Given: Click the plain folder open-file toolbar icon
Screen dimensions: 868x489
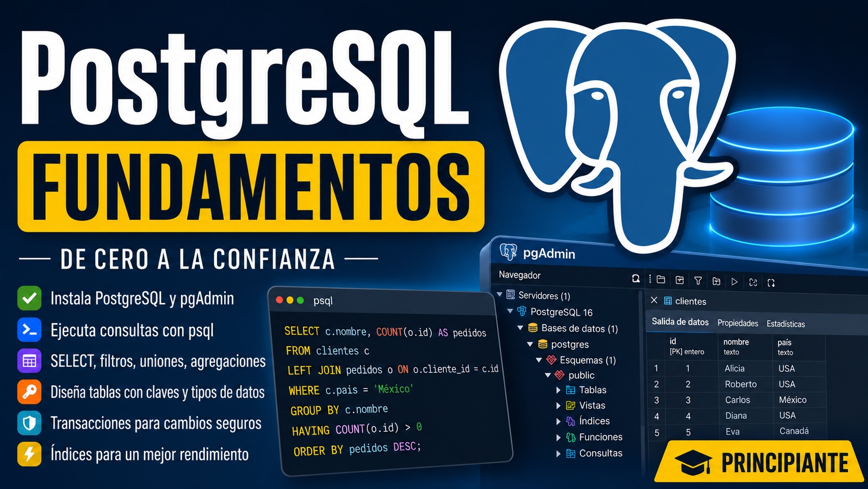Looking at the screenshot, I should pyautogui.click(x=661, y=280).
